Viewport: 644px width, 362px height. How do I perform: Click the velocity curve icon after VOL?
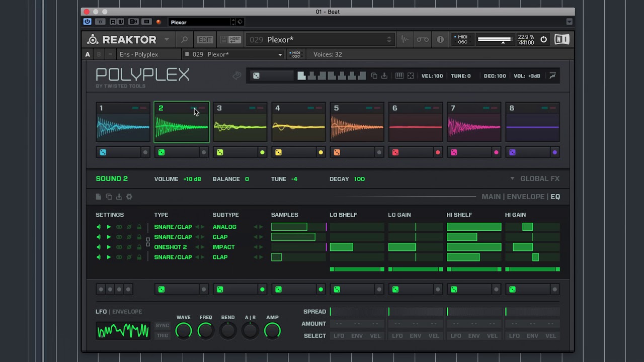click(552, 76)
